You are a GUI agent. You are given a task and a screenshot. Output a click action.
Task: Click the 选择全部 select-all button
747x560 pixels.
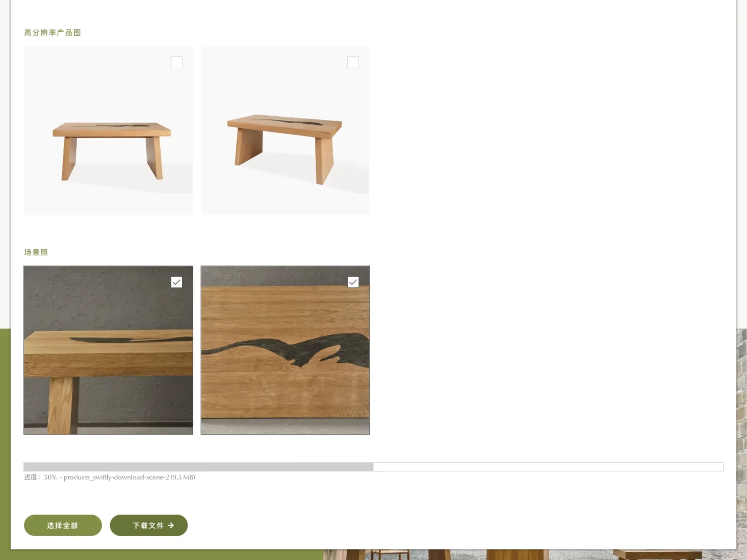pyautogui.click(x=63, y=525)
